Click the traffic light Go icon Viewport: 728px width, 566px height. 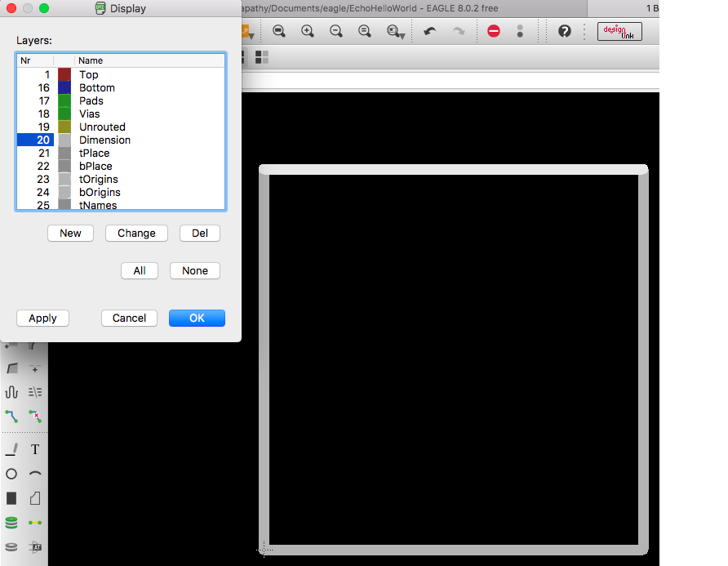pos(520,31)
